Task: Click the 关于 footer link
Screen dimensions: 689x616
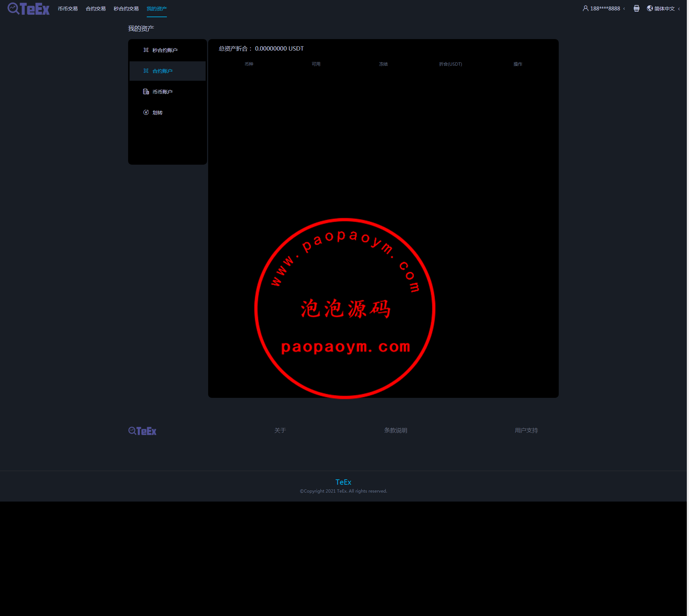Action: (280, 430)
